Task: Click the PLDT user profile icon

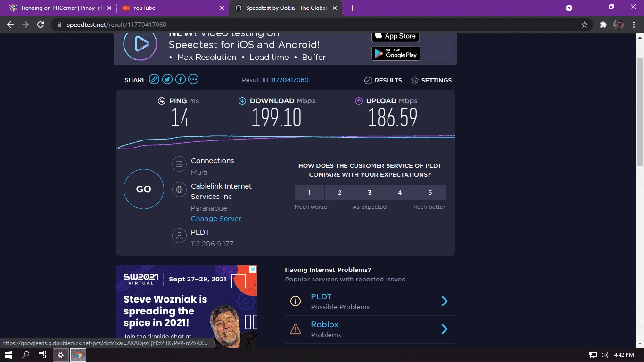Action: (179, 236)
